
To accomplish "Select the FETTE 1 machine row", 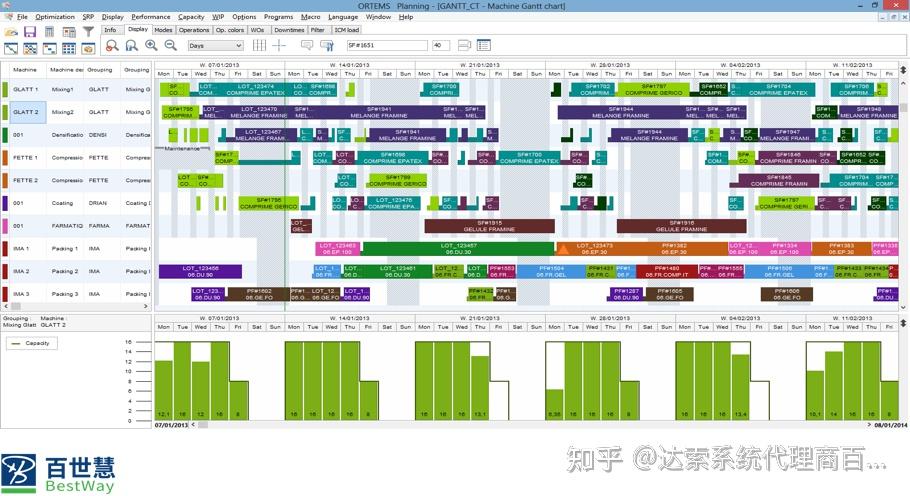I will [77, 158].
